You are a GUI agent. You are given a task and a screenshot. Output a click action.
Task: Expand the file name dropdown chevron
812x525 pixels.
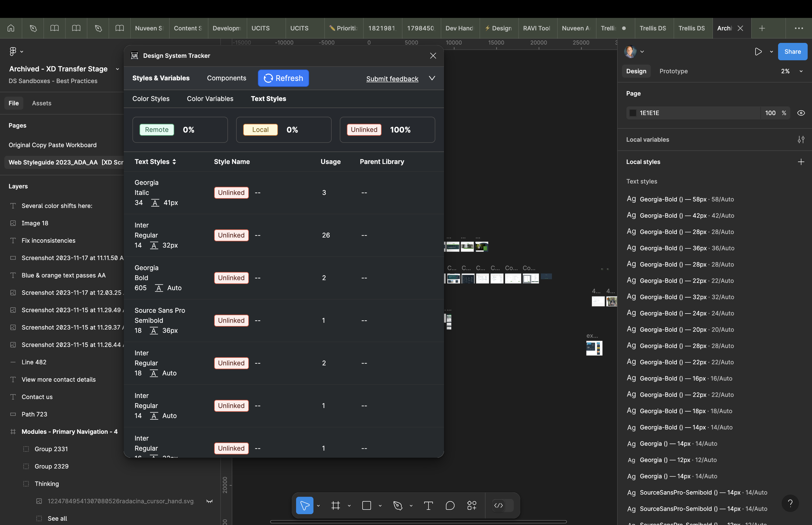pyautogui.click(x=118, y=69)
